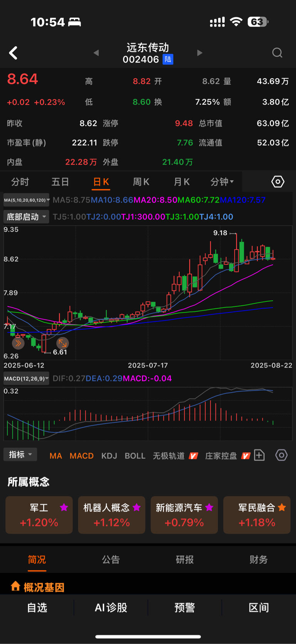Open the 简况 tab
The height and width of the screenshot is (644, 296).
click(x=37, y=559)
